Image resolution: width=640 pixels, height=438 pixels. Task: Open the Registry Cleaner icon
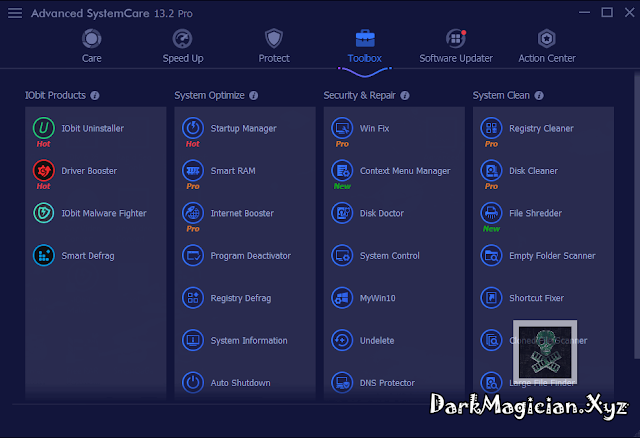pos(491,128)
